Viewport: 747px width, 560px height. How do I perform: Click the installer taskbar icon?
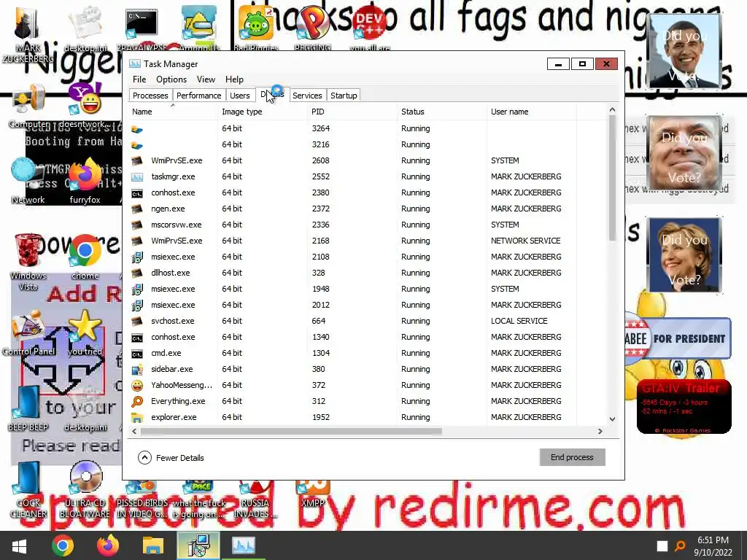(198, 545)
